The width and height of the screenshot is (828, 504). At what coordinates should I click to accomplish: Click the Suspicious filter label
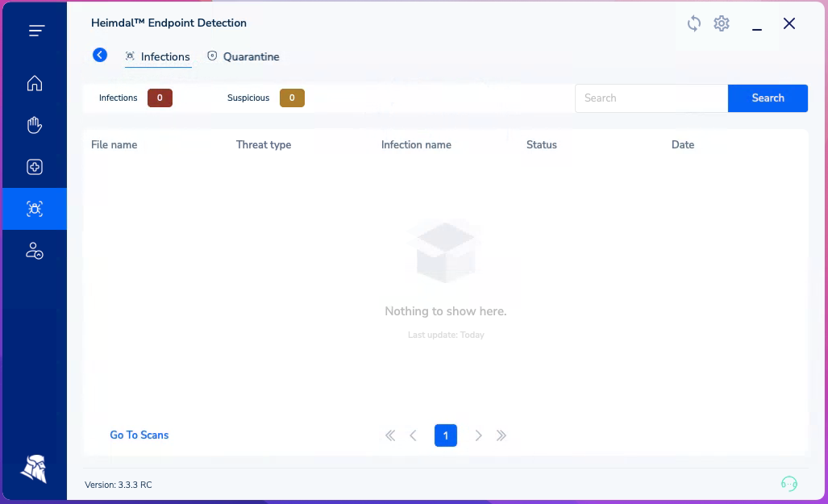click(x=248, y=98)
